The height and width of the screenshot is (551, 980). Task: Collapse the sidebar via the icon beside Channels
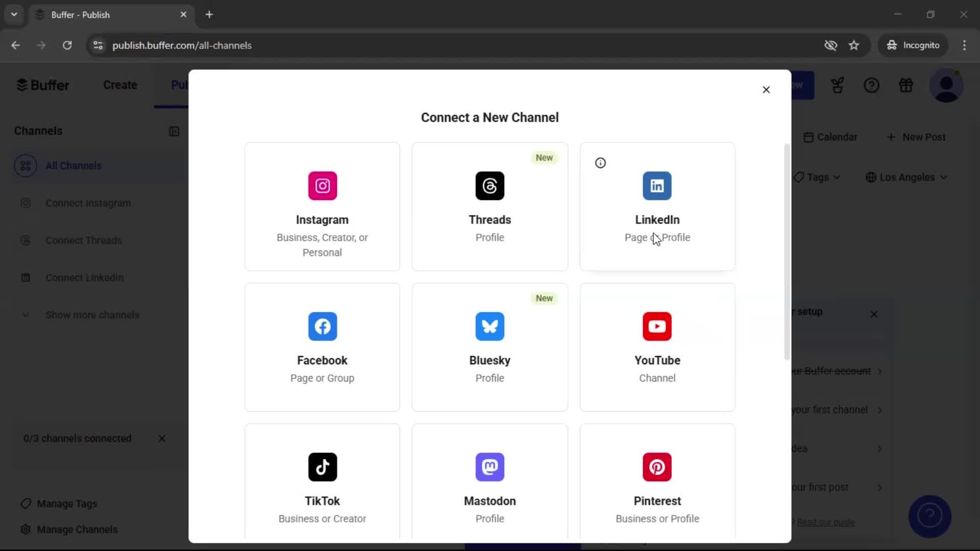point(174,131)
